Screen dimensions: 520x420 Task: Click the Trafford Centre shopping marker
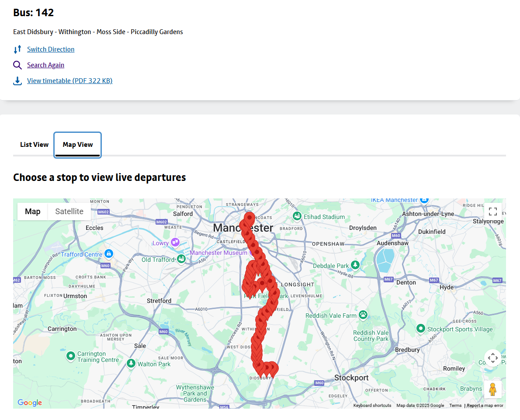click(109, 254)
